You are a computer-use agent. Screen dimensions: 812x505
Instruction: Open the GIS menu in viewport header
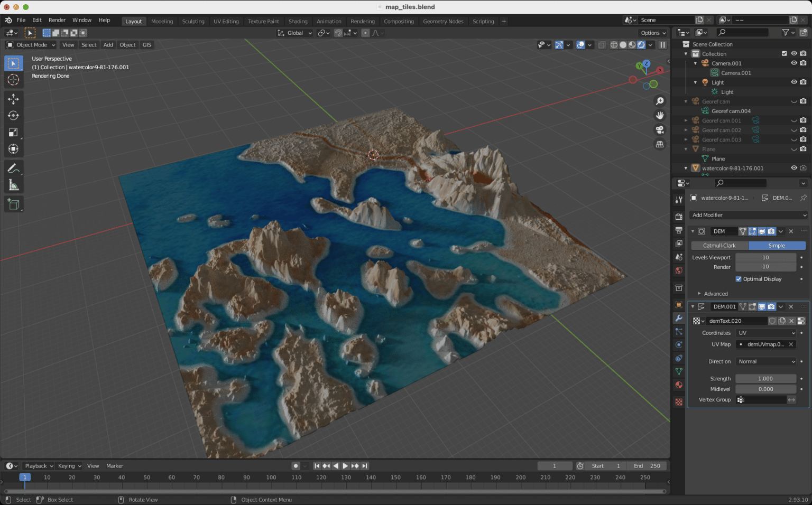click(146, 45)
